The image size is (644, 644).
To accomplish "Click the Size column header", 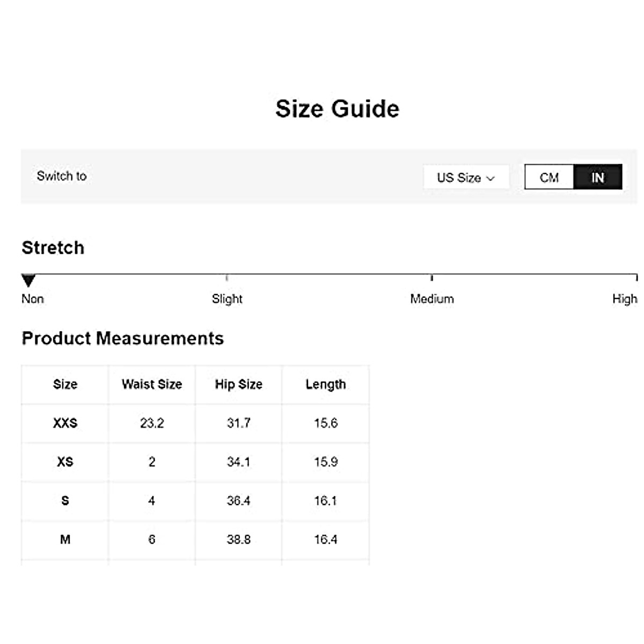I will coord(65,384).
